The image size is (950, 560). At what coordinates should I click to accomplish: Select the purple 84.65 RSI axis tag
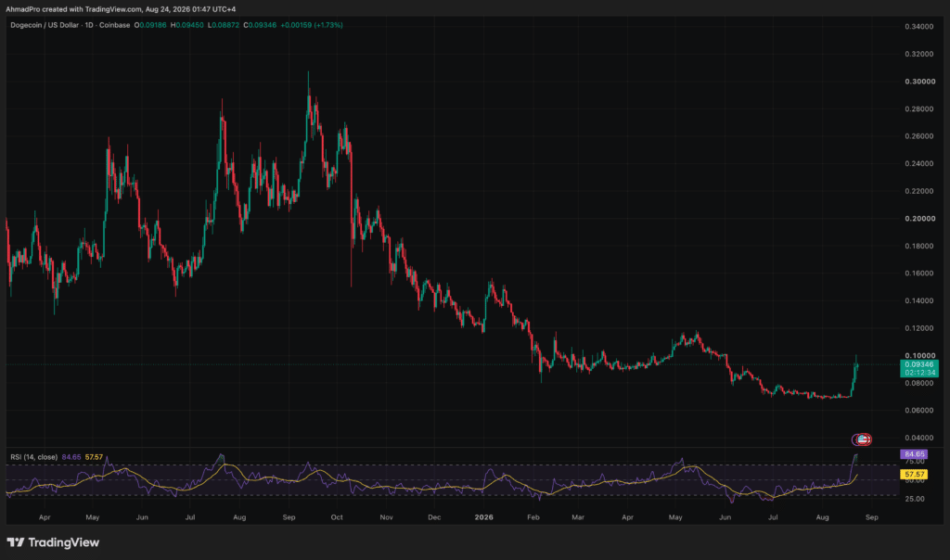click(914, 454)
